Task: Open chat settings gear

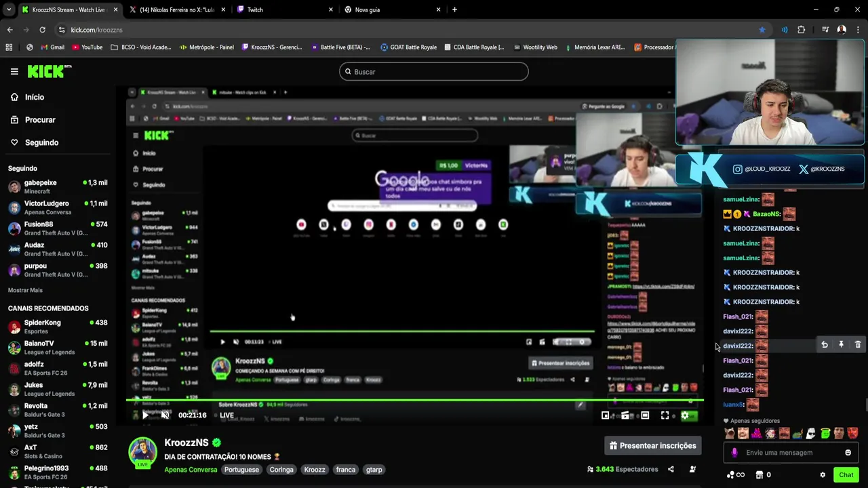Action: click(x=823, y=475)
